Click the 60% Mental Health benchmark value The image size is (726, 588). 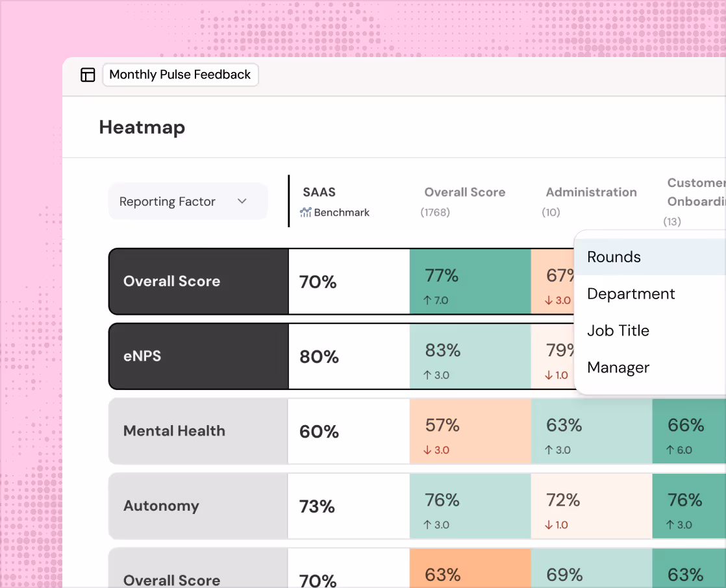[x=319, y=432]
